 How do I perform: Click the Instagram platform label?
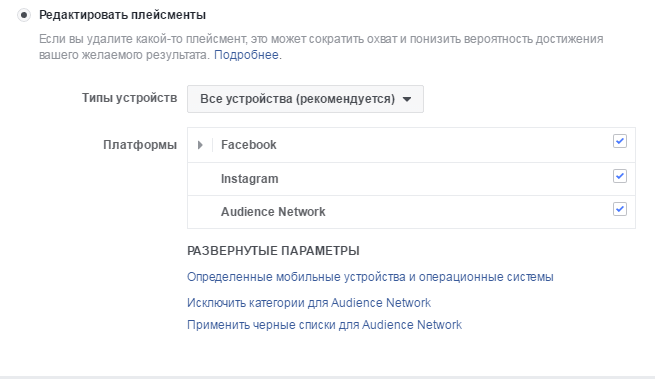tap(249, 179)
